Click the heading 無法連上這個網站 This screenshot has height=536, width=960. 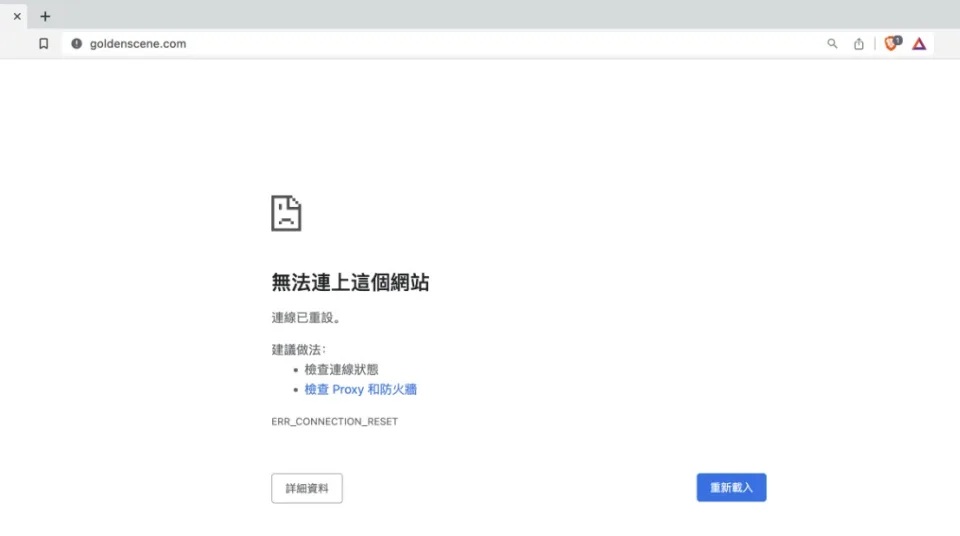[x=350, y=282]
